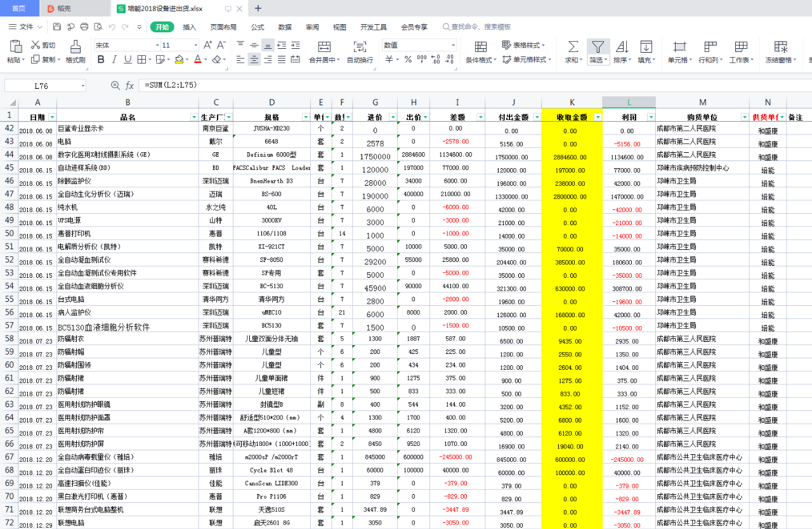
Task: Toggle center horizontal alignment
Action: [254, 60]
